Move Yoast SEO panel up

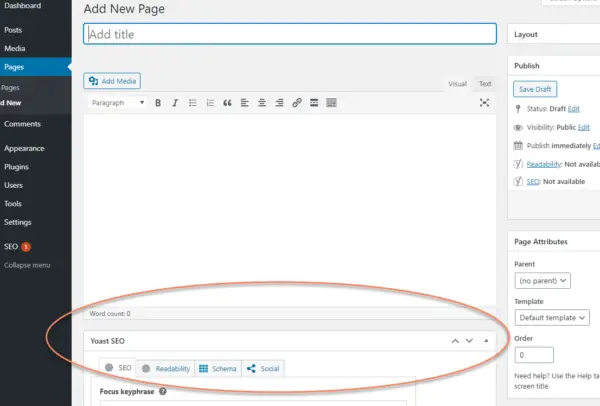point(455,341)
